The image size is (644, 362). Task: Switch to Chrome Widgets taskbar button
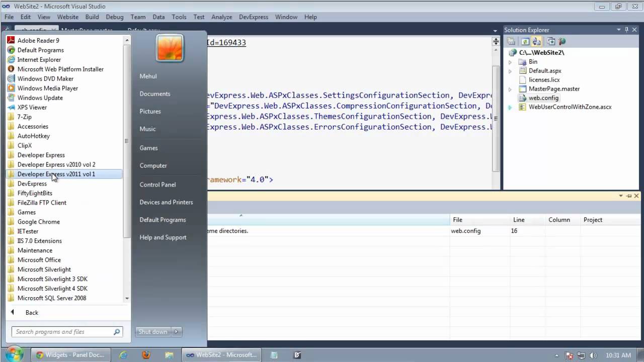tap(71, 355)
